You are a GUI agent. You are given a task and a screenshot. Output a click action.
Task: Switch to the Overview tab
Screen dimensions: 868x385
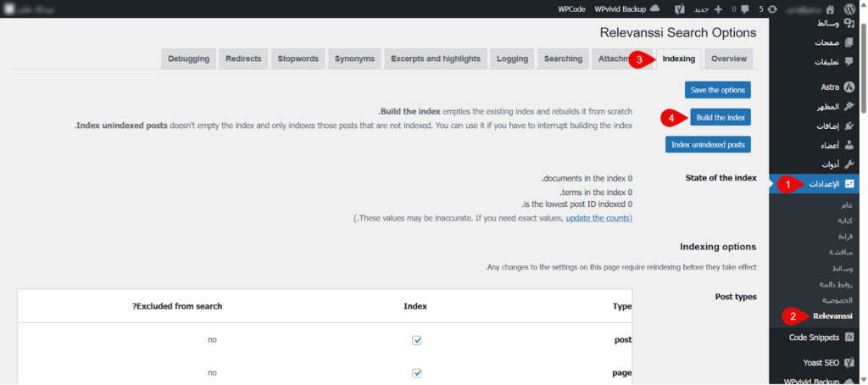point(729,59)
